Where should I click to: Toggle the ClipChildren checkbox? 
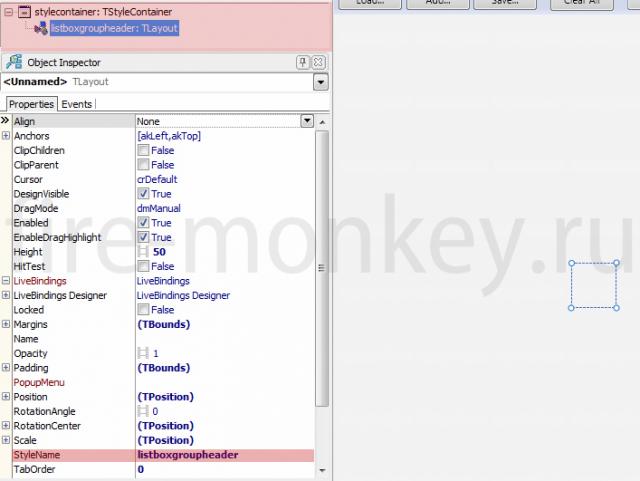(143, 150)
